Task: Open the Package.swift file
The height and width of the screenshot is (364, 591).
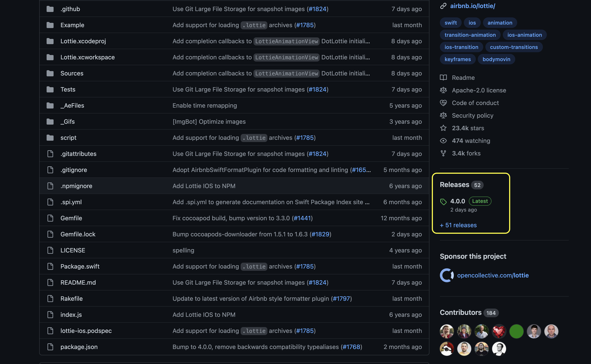Action: [x=80, y=266]
